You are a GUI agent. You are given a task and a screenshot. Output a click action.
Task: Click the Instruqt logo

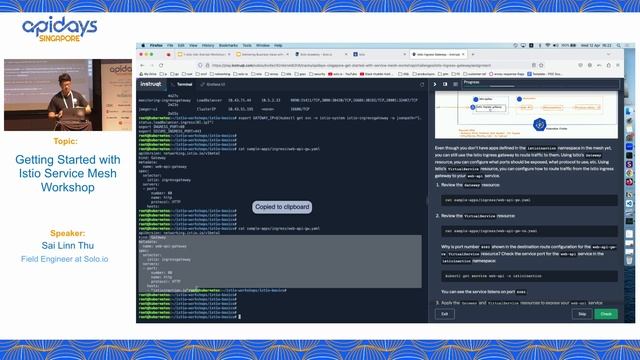pos(151,84)
